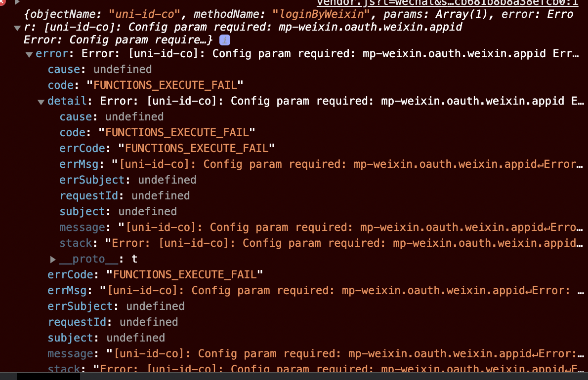Collapse the detail property tree
This screenshot has width=588, height=380.
coord(41,102)
